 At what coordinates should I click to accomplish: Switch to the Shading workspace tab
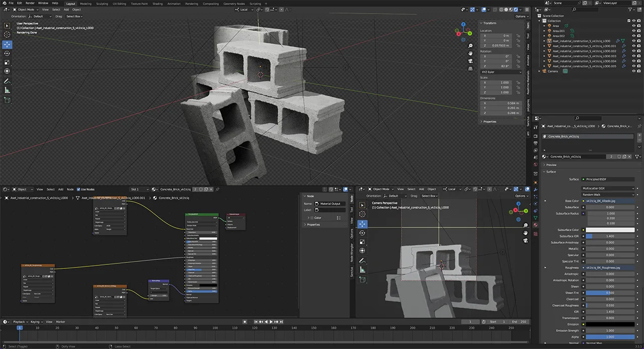coord(157,4)
